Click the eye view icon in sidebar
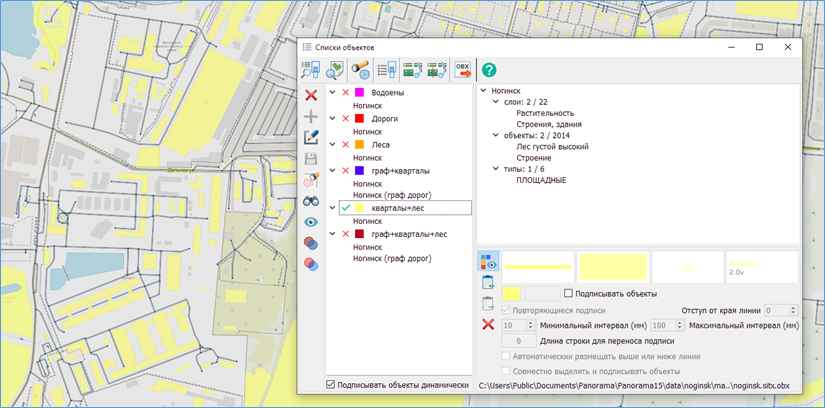 coord(311,222)
